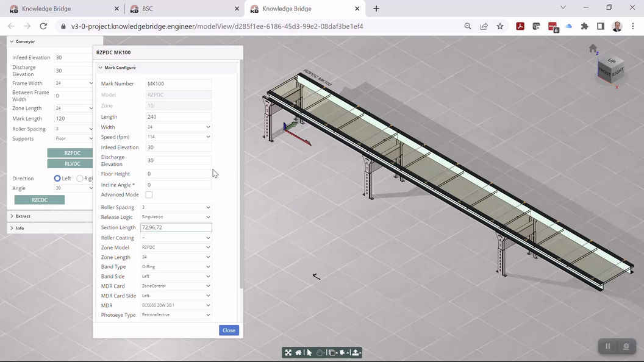
Task: Open the Zone Length dropdown in Mark Configure
Action: [176, 257]
